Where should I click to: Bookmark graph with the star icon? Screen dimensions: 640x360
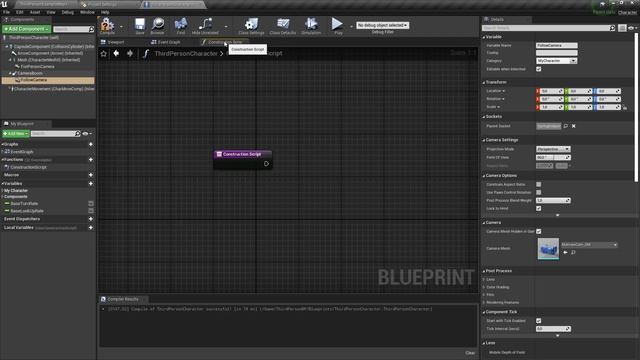tap(104, 53)
